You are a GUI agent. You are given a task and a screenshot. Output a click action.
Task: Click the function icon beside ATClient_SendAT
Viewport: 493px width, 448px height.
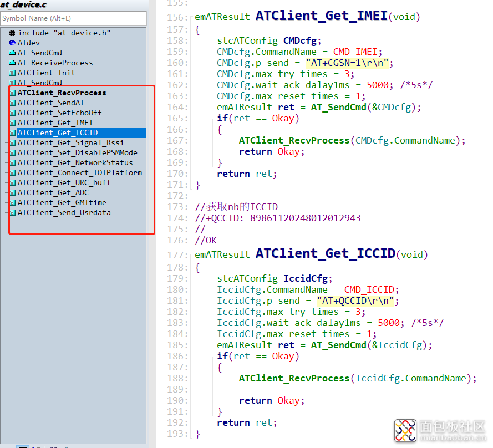13,103
